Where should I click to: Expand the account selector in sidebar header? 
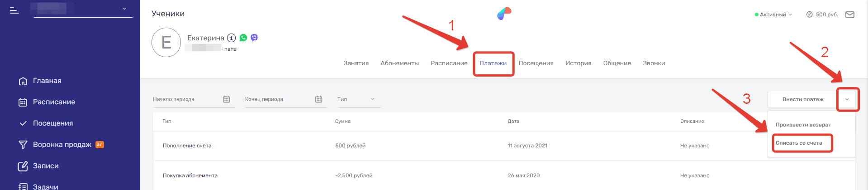click(124, 9)
